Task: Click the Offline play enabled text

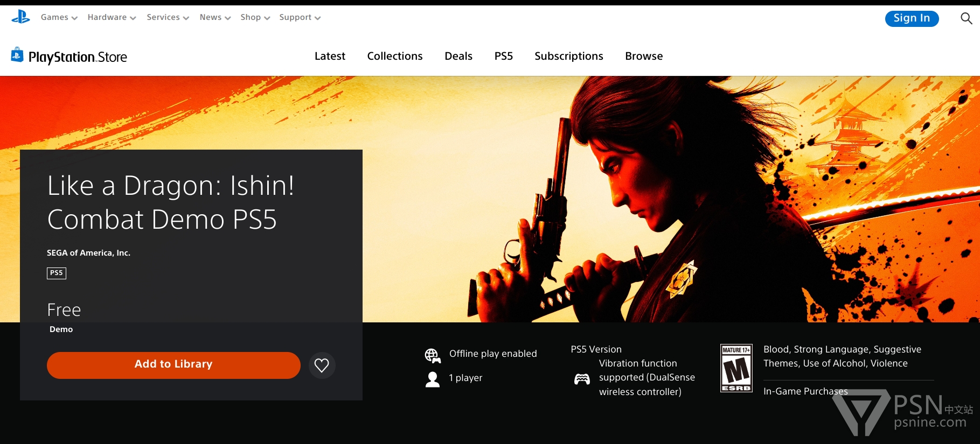Action: [493, 354]
